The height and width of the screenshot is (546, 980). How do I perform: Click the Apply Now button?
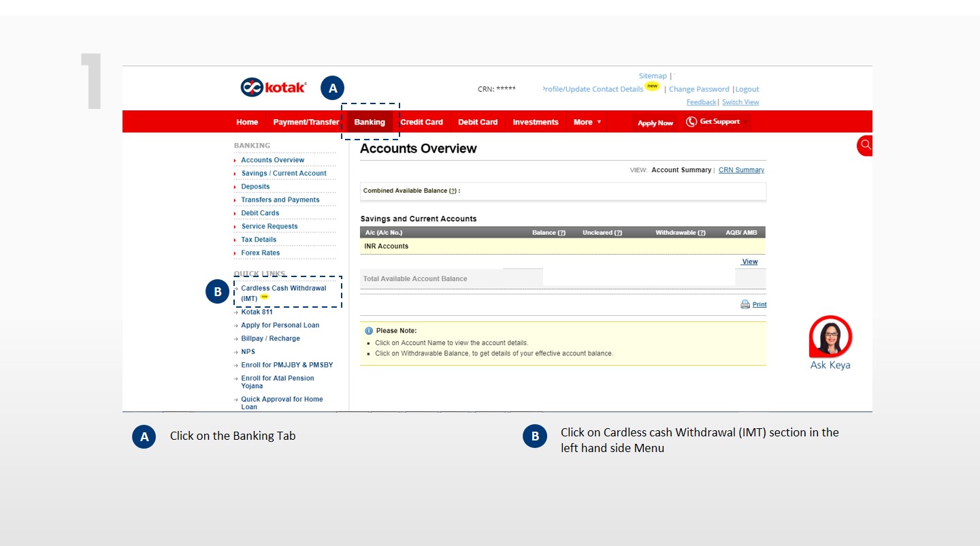[x=655, y=123]
